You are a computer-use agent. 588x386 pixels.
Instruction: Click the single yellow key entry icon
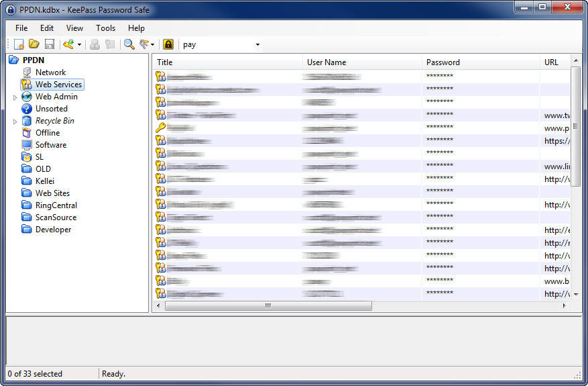tap(160, 128)
